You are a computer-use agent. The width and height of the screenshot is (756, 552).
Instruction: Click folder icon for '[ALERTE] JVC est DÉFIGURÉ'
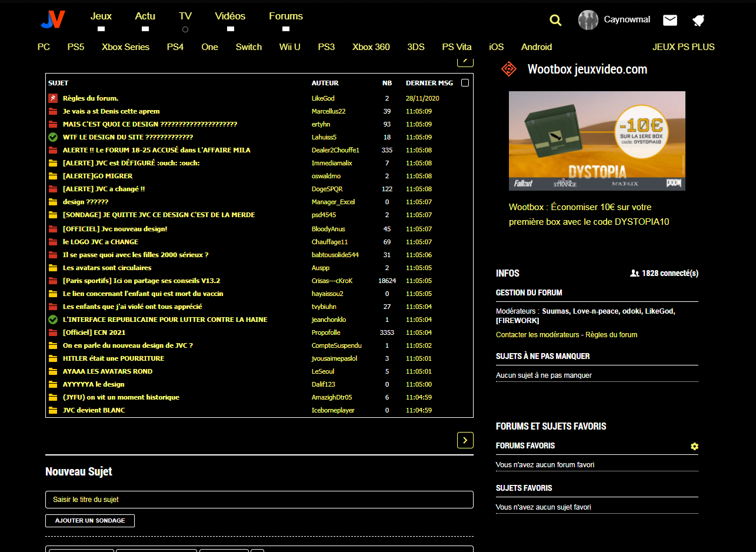pyautogui.click(x=53, y=163)
